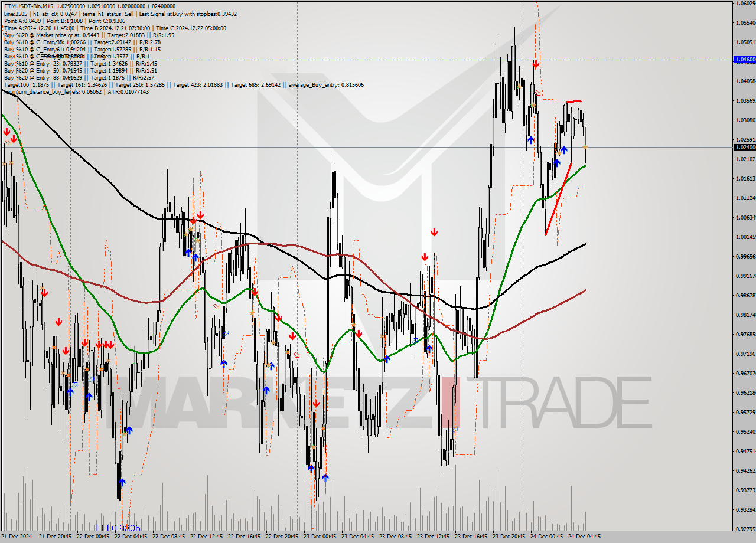The height and width of the screenshot is (543, 756).
Task: Click the '22 Dec 20:45' time axis label
Action: [x=282, y=537]
